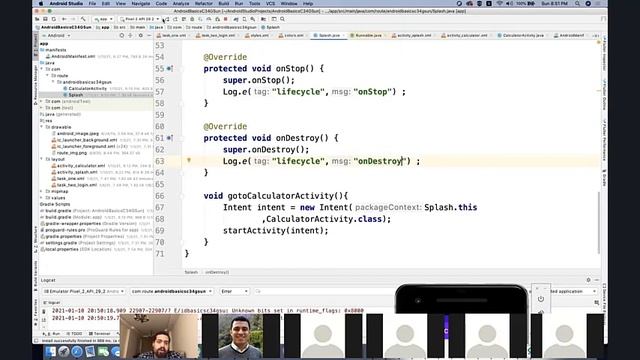Click the Logcat panel settings gear icon
Image resolution: width=640 pixels, height=360 pixels.
pos(588,280)
